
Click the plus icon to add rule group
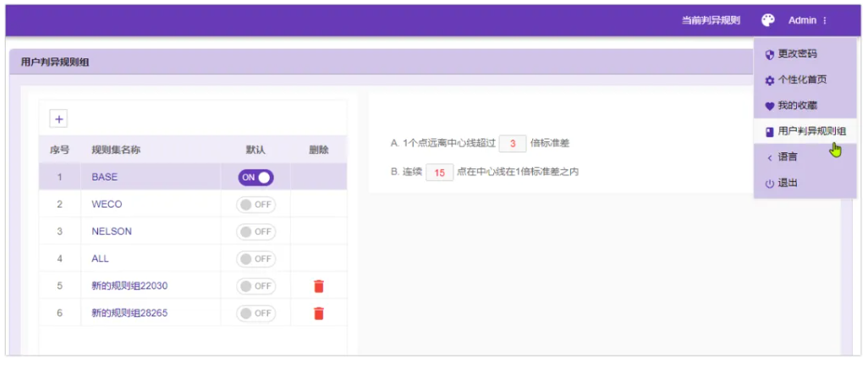60,119
